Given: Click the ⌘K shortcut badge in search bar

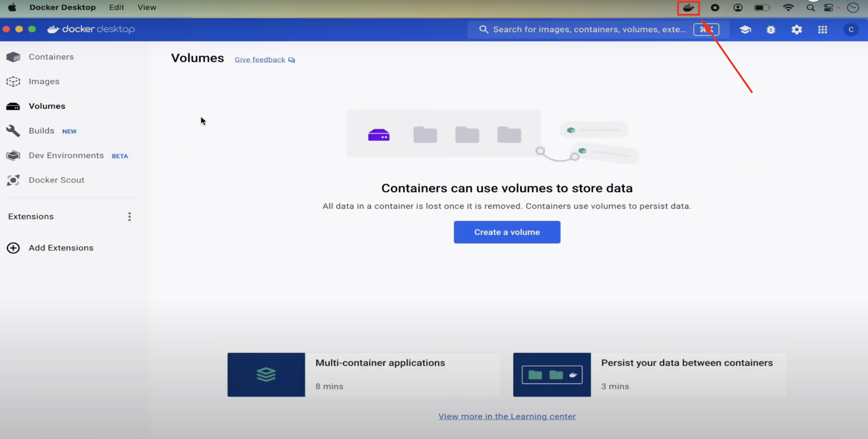Looking at the screenshot, I should 706,30.
